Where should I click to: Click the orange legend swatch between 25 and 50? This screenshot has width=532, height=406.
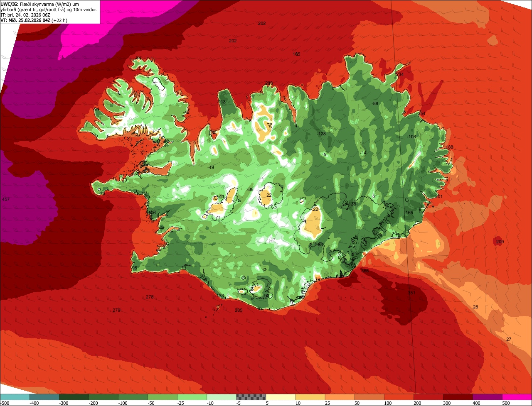pos(340,397)
